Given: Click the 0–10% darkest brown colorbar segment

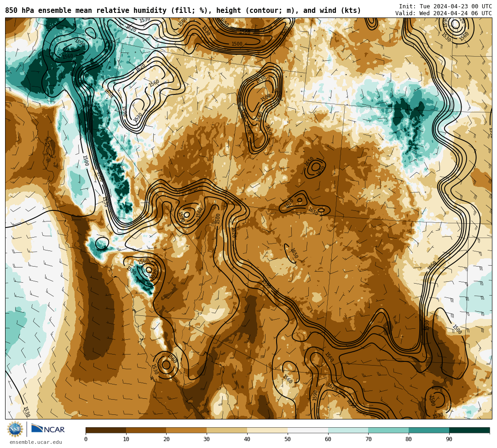Looking at the screenshot, I should point(106,430).
